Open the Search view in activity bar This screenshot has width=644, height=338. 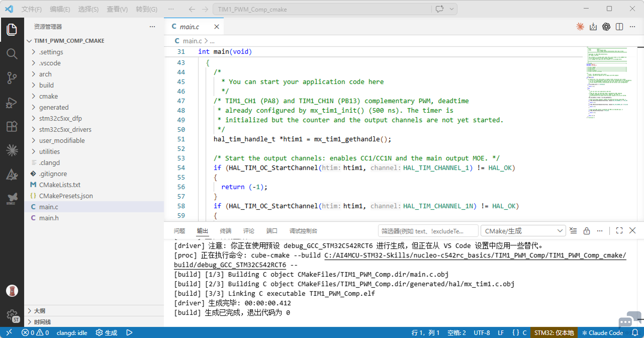12,53
